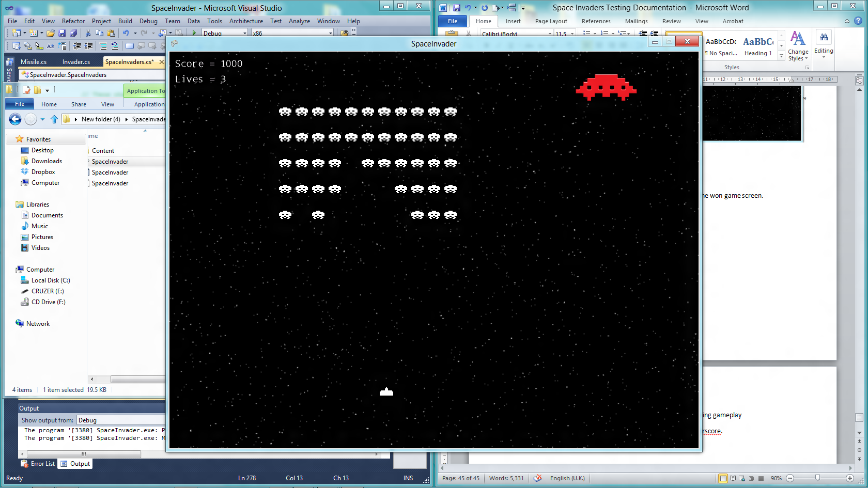
Task: Open Explorer recent locations dropdown arrow
Action: tap(42, 119)
